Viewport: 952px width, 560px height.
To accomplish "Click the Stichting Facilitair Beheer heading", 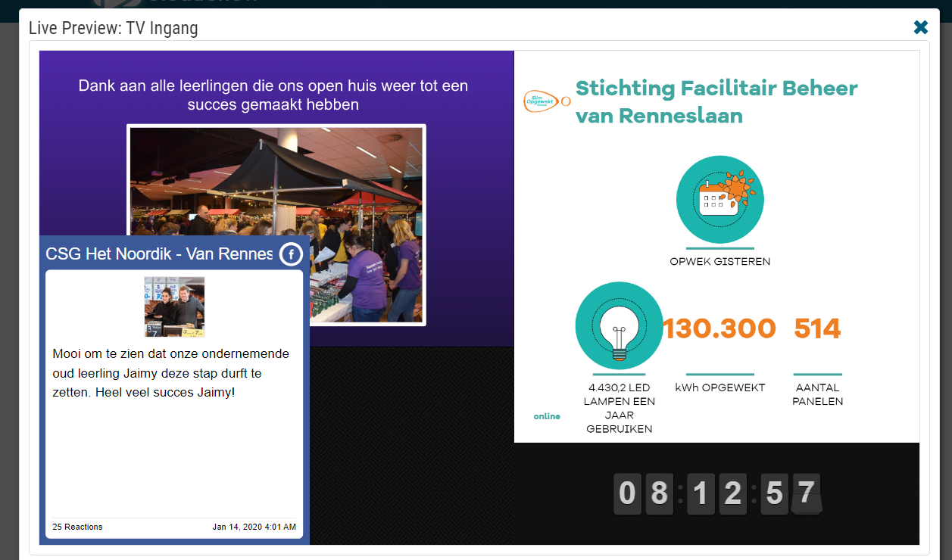I will [x=716, y=101].
